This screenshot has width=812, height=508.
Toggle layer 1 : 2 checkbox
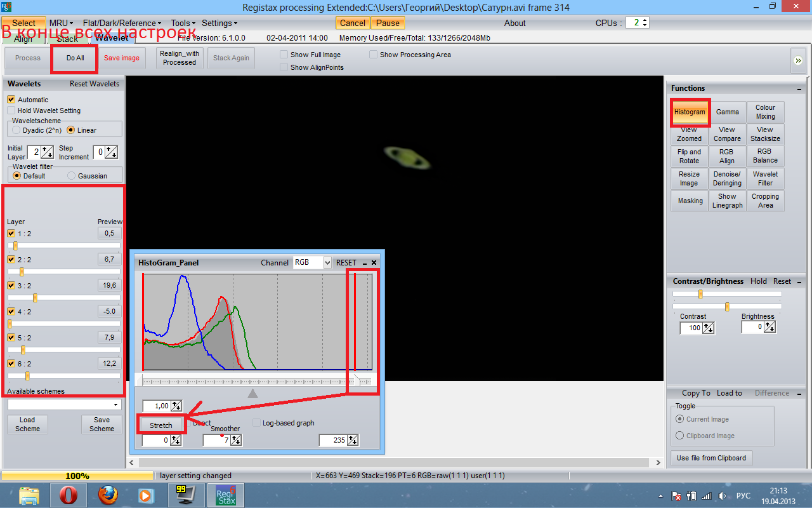pos(11,234)
